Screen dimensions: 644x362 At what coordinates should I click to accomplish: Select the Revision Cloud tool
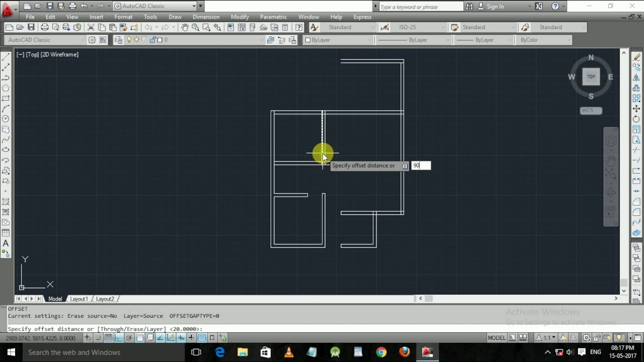tap(6, 129)
